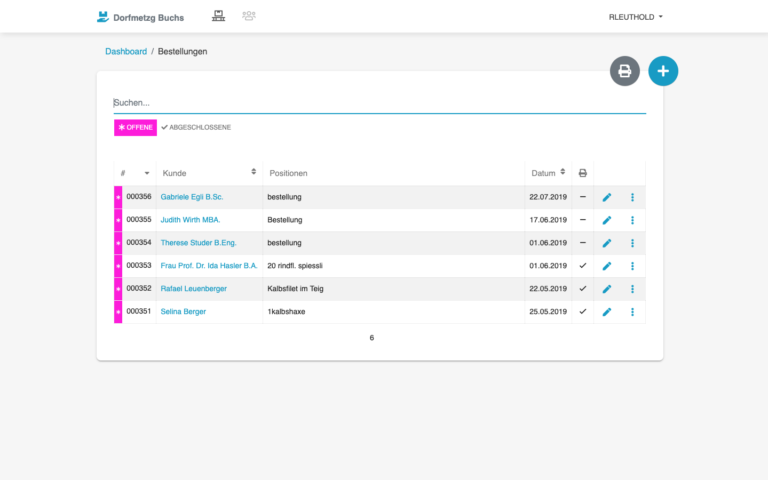Open more options for order 000352
Image resolution: width=768 pixels, height=480 pixels.
click(632, 289)
